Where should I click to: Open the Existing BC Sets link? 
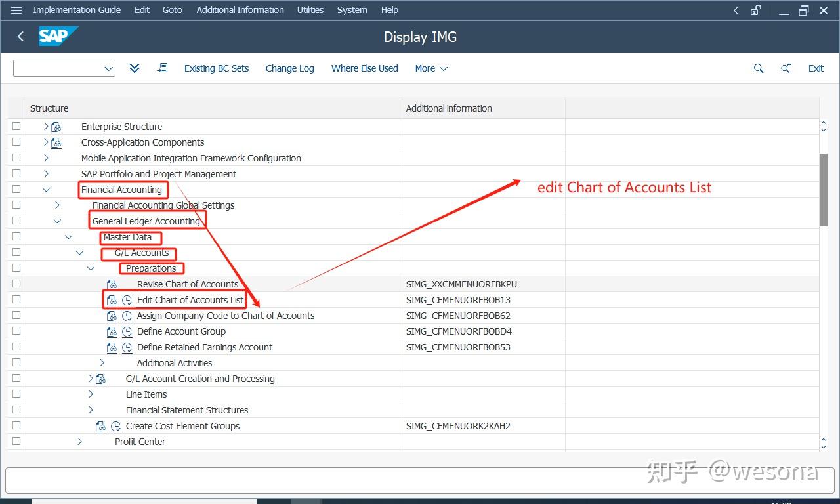click(217, 68)
